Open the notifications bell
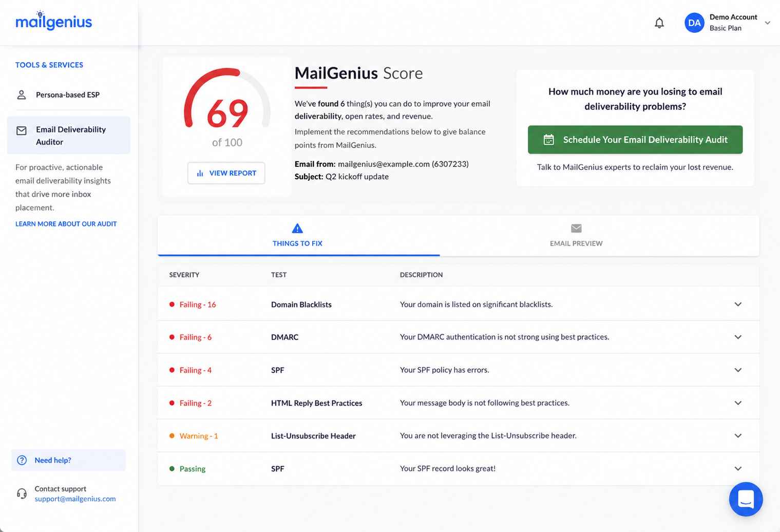Screen dimensions: 780x532 [659, 23]
